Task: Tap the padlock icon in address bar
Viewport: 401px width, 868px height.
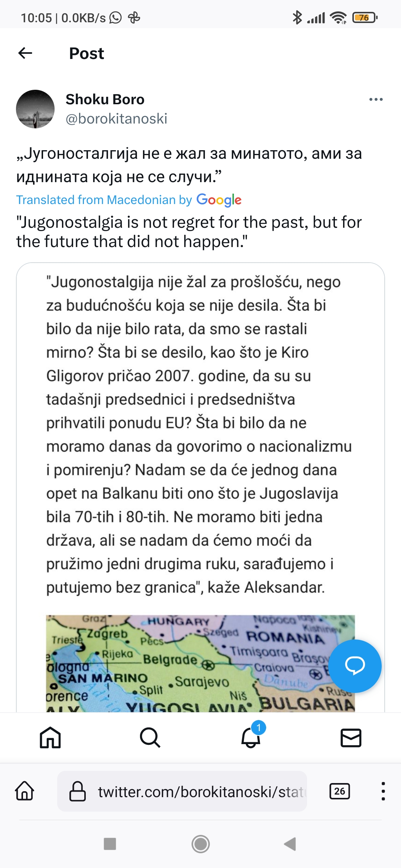Action: tap(78, 791)
